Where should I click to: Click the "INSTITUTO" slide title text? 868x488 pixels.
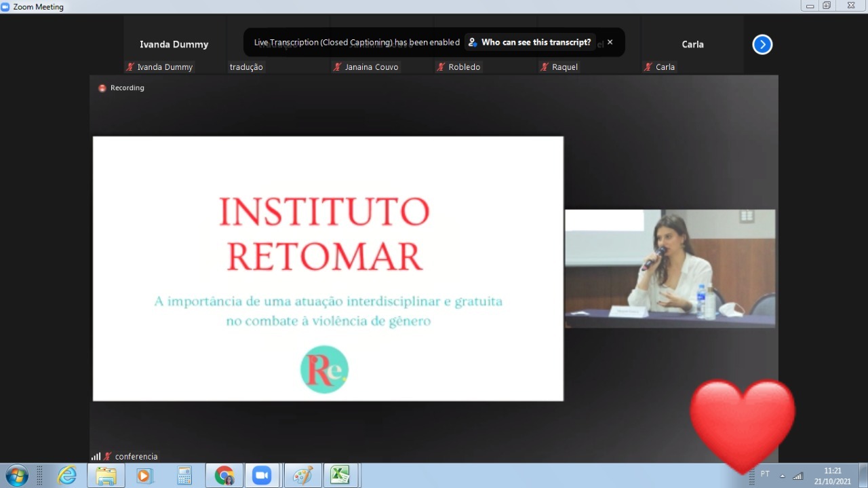pyautogui.click(x=324, y=212)
